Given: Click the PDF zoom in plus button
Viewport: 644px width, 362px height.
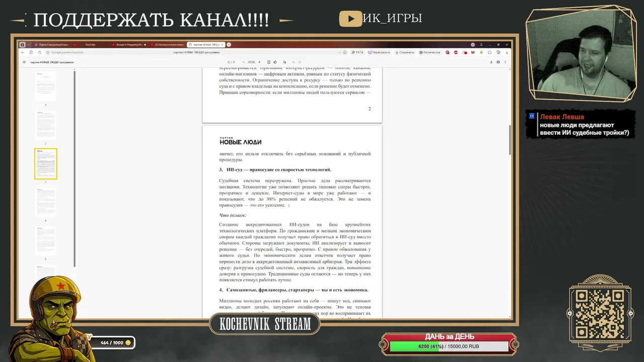Looking at the screenshot, I should (259, 62).
